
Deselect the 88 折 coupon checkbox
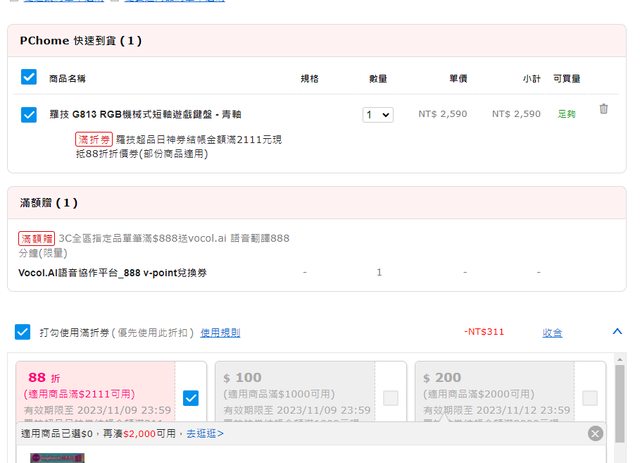(x=191, y=398)
